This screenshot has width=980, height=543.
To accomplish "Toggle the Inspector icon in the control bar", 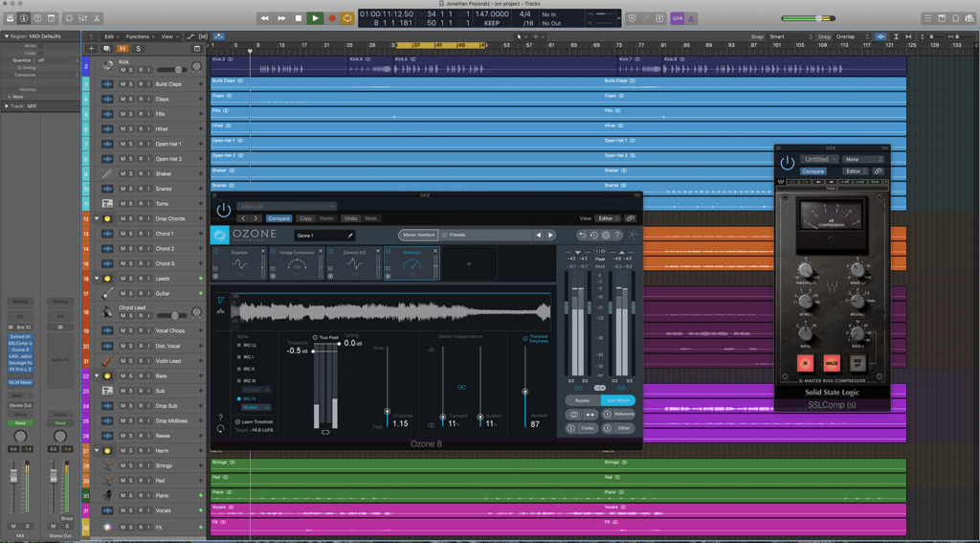I will pyautogui.click(x=24, y=18).
